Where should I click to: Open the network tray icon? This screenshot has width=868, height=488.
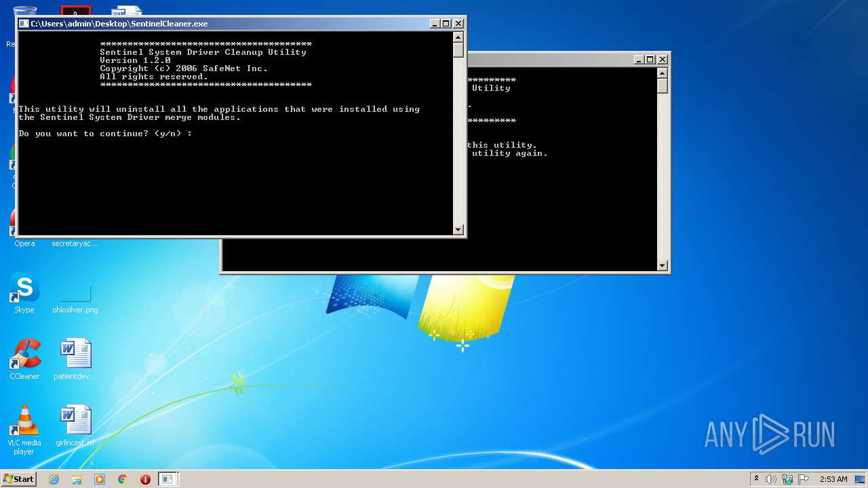tap(787, 479)
